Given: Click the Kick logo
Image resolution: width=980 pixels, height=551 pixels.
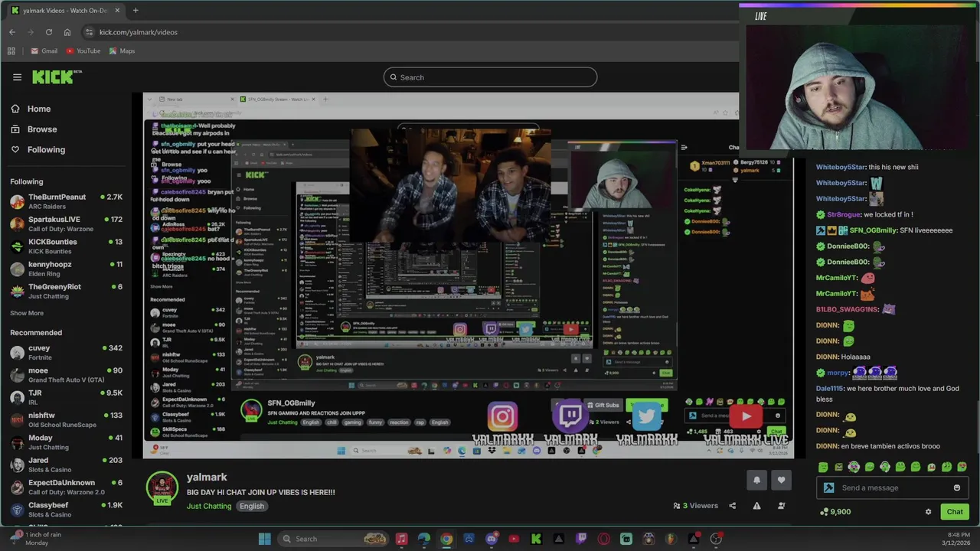Looking at the screenshot, I should click(57, 77).
